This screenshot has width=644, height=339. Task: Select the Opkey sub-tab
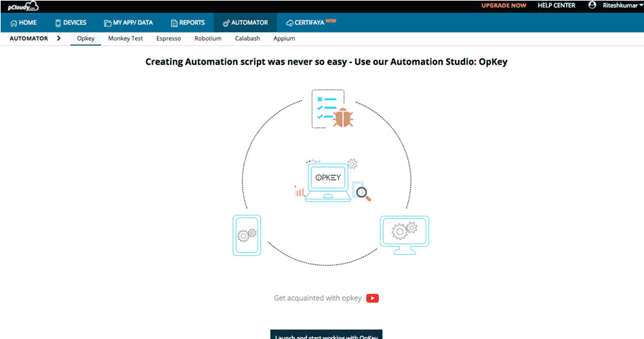tap(85, 39)
